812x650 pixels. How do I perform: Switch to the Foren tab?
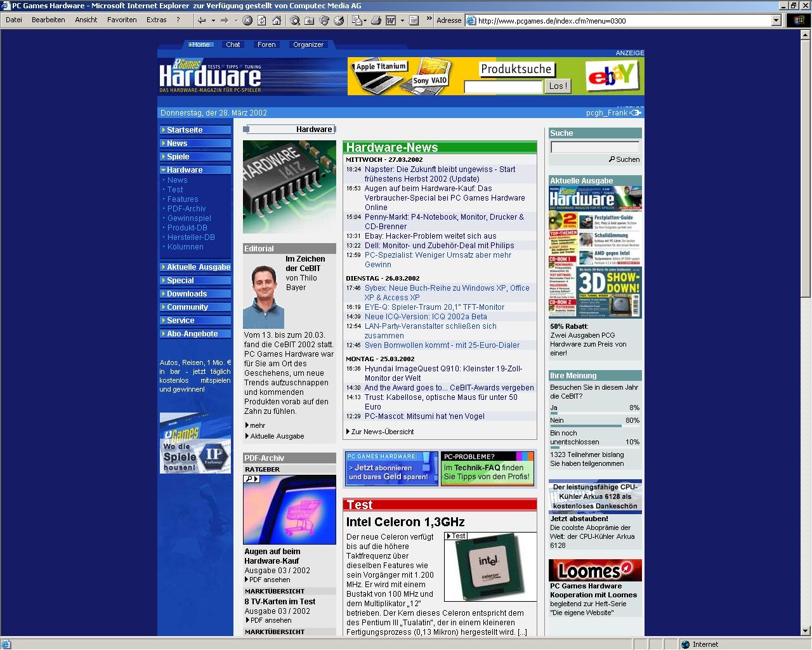tap(266, 44)
